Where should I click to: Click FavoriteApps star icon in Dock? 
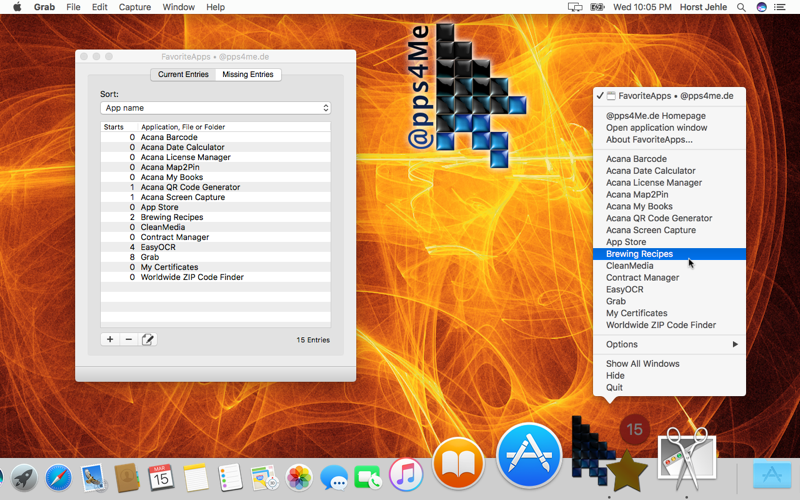610,452
